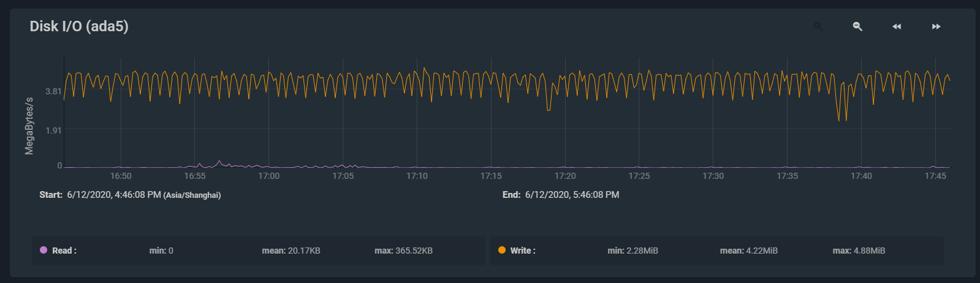Click the 17:10 x-axis time label

pyautogui.click(x=417, y=176)
